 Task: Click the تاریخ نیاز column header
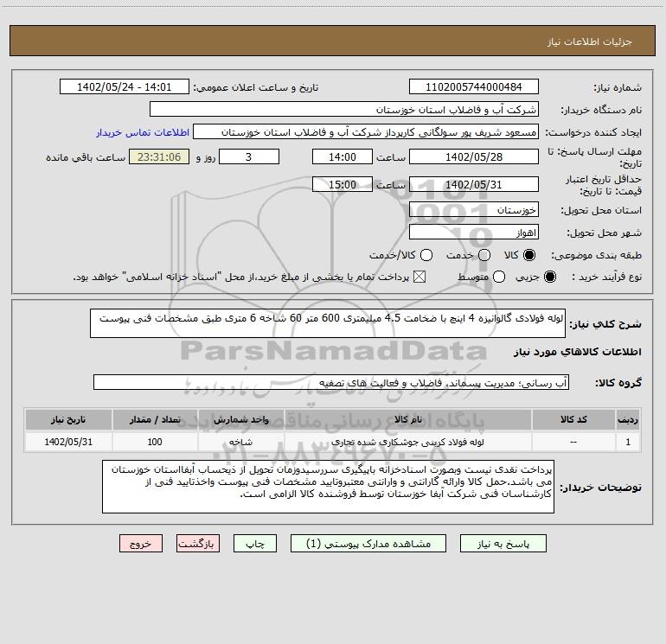point(68,419)
